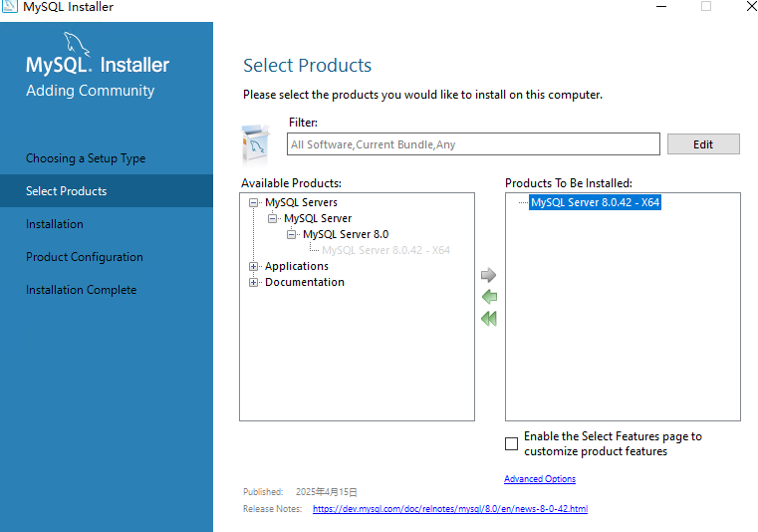Close the MySQL Installer window
Viewport: 758px width, 532px height.
(751, 6)
